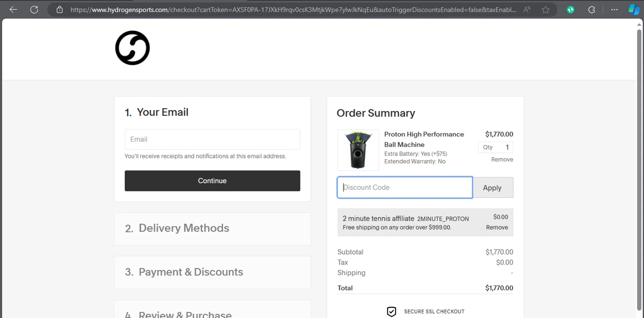Click the scrollbar up arrow
644x318 pixels.
[640, 24]
